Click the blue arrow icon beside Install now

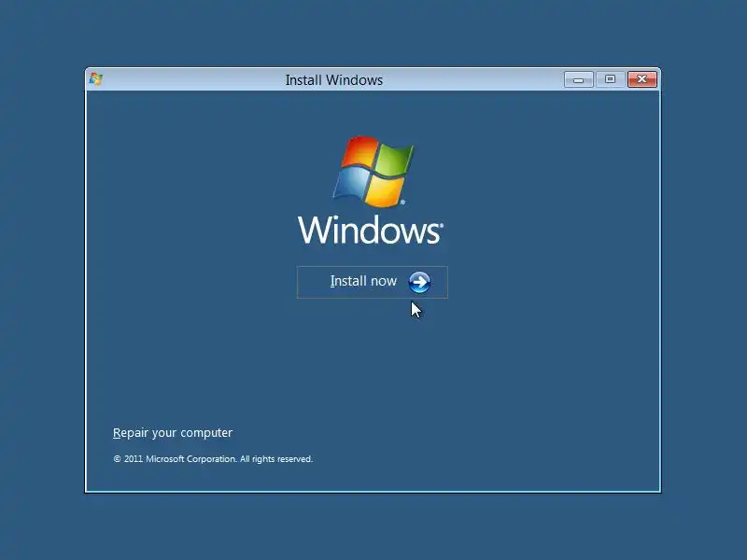pos(419,282)
